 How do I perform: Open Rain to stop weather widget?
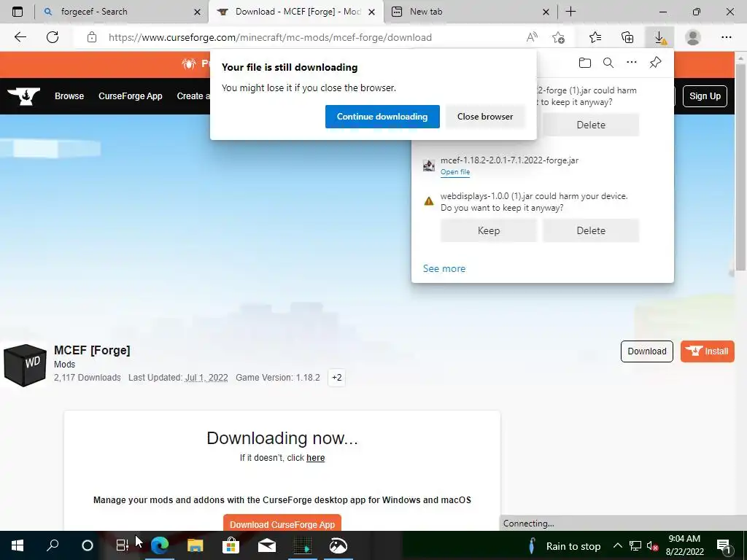pyautogui.click(x=564, y=545)
